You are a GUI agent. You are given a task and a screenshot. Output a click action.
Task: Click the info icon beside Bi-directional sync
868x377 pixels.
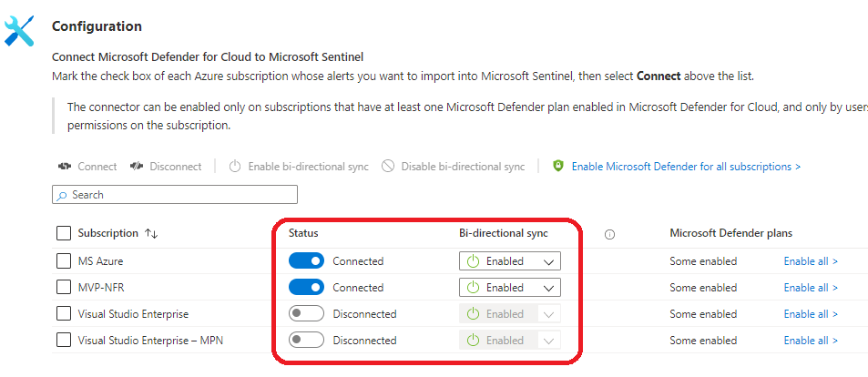point(609,234)
